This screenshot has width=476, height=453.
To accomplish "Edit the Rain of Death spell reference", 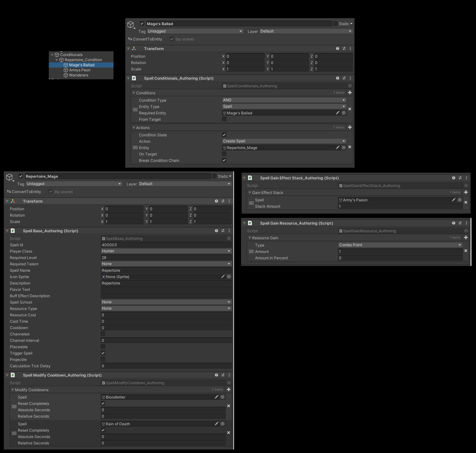I will [x=216, y=424].
